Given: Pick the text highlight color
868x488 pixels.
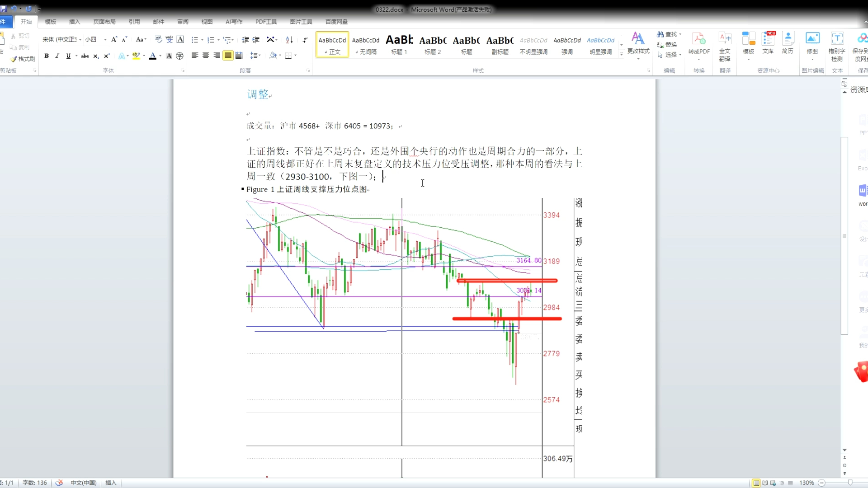Looking at the screenshot, I should tap(136, 56).
